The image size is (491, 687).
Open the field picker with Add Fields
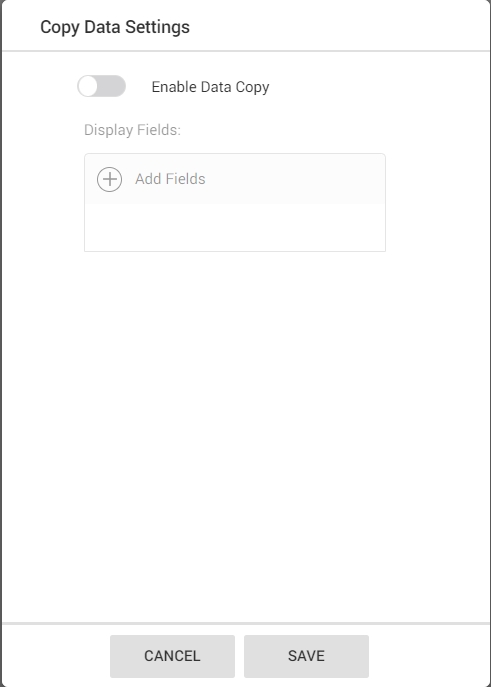tap(170, 179)
